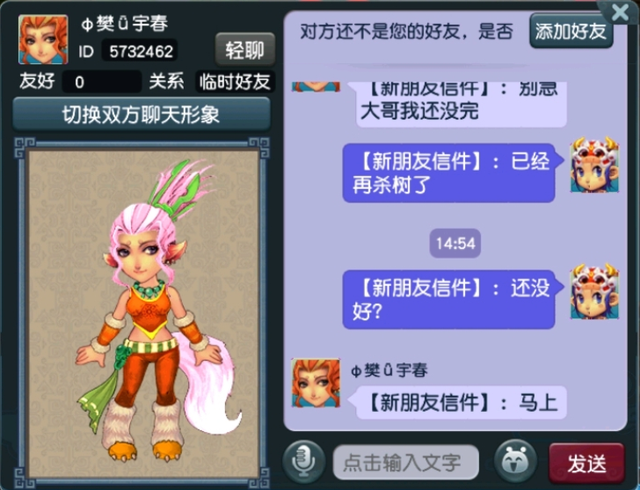Click the 已经再杀树了 message bubble
This screenshot has height=490, width=640.
[x=449, y=173]
